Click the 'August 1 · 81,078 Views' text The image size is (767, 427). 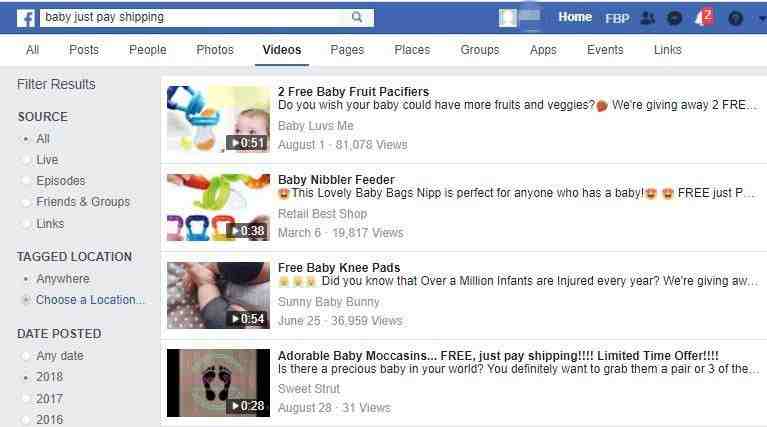[x=342, y=145]
